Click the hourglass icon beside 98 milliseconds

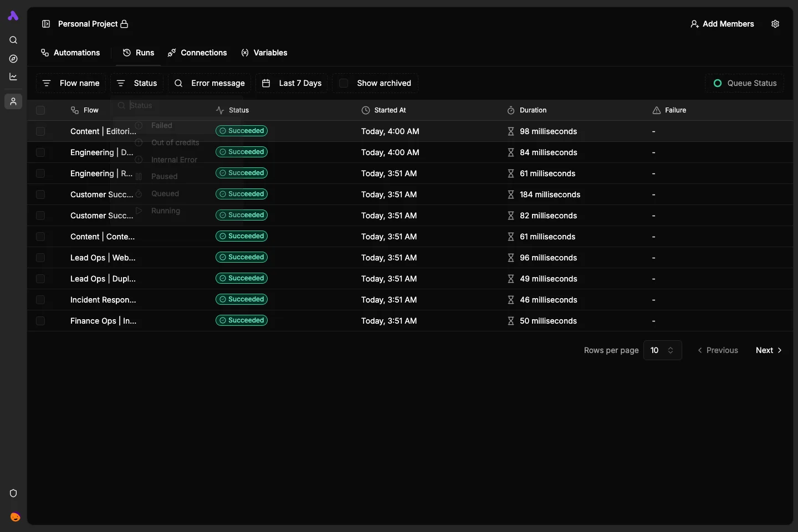[x=511, y=131]
